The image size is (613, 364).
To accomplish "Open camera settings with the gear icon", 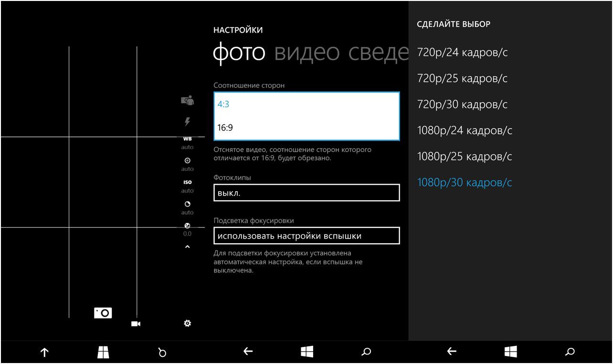I will click(x=187, y=323).
